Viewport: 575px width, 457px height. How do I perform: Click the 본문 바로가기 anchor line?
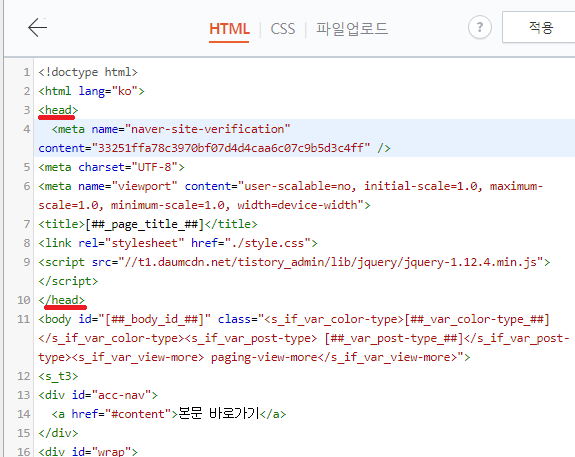(x=169, y=414)
